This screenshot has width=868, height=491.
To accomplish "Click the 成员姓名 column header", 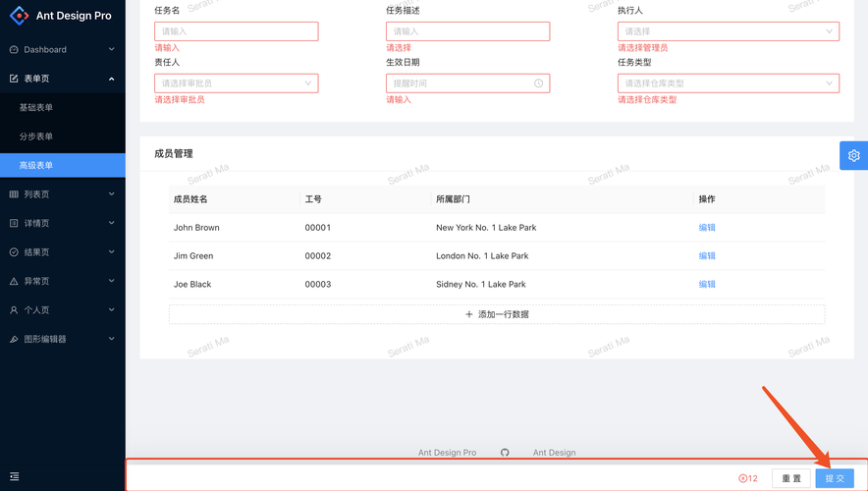I will [190, 199].
